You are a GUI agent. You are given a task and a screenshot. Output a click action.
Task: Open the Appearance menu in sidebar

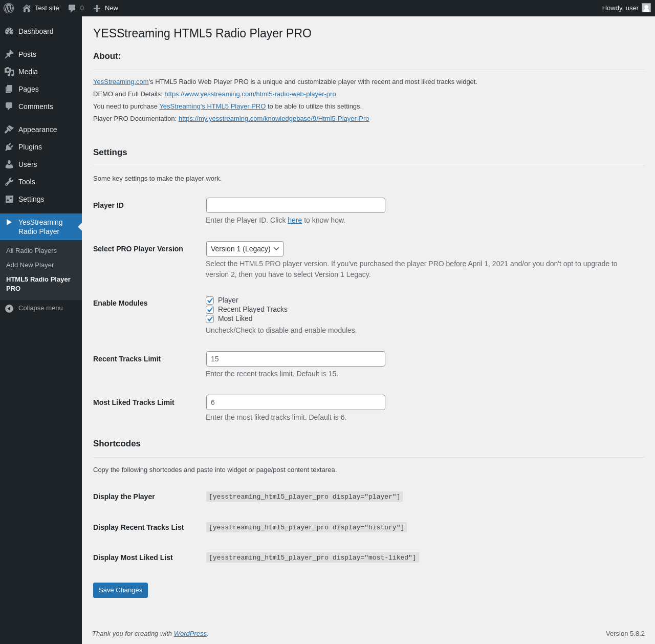[x=37, y=130]
